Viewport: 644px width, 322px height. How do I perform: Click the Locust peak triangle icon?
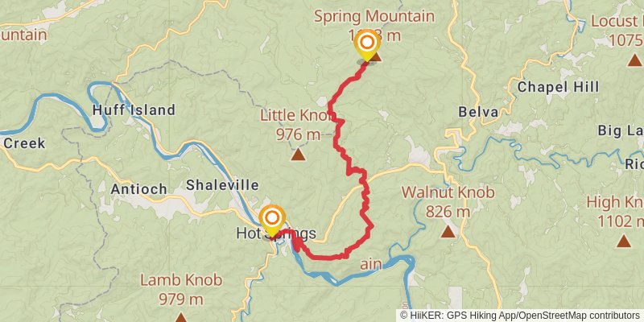(634, 60)
